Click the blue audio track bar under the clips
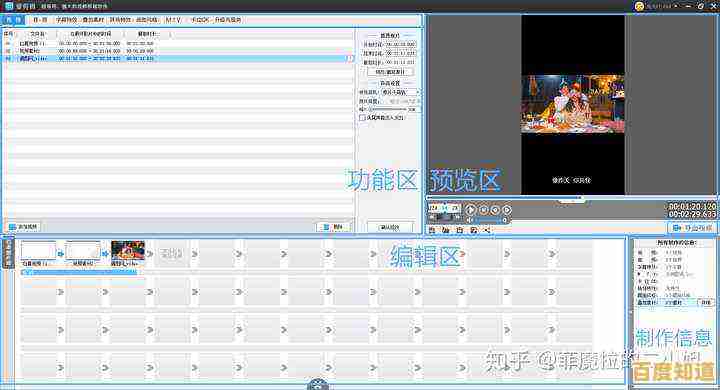 coord(79,272)
